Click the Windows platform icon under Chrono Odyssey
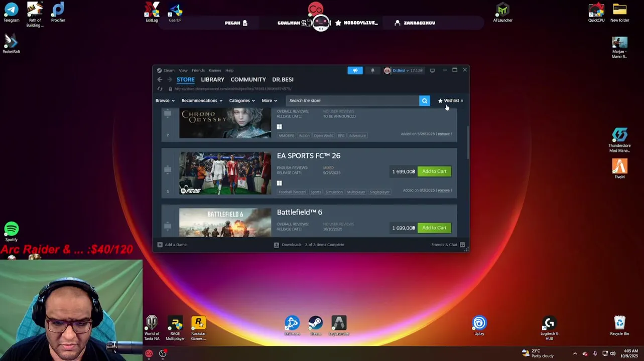Screen dimensions: 644x361 [x=279, y=127]
